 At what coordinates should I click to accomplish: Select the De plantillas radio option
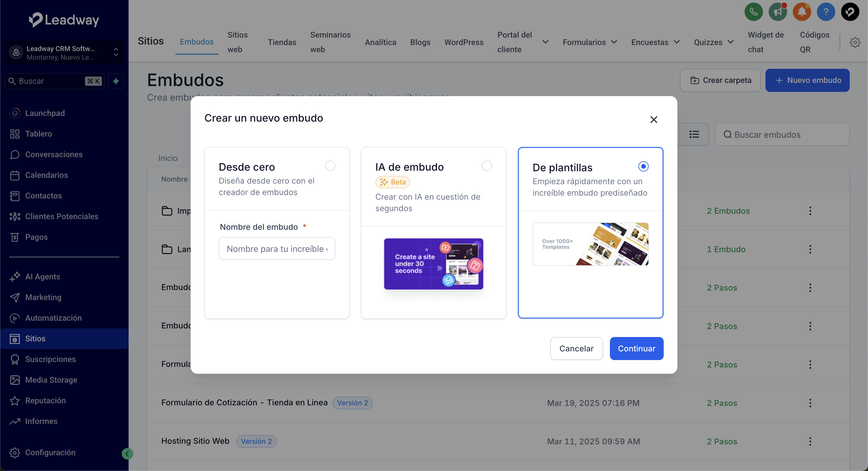pos(643,166)
